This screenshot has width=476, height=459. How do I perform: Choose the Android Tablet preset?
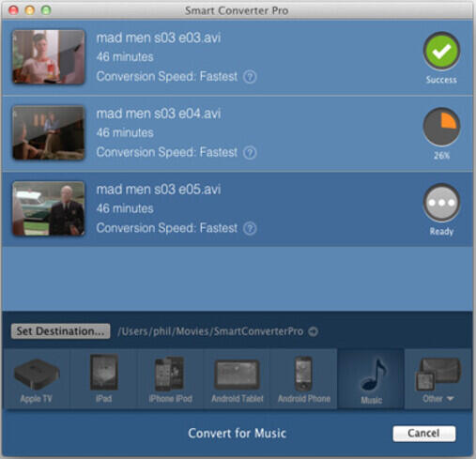point(237,379)
